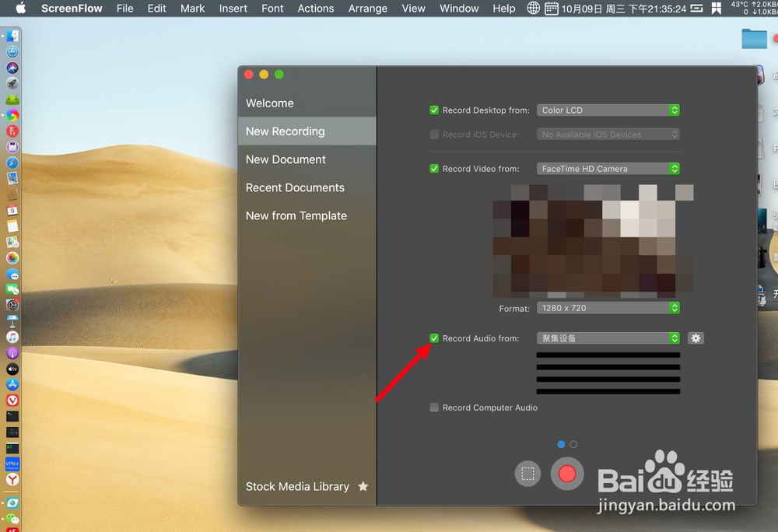Select New Recording in the sidebar
778x532 pixels.
point(307,131)
